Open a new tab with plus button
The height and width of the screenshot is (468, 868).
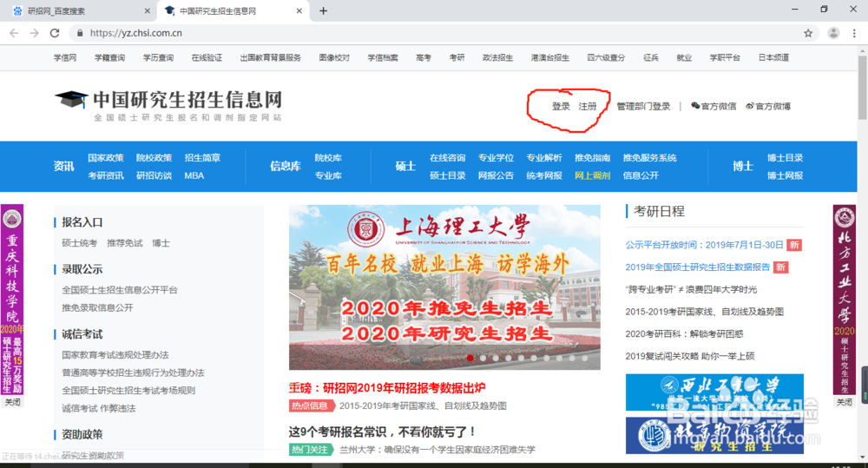click(323, 11)
